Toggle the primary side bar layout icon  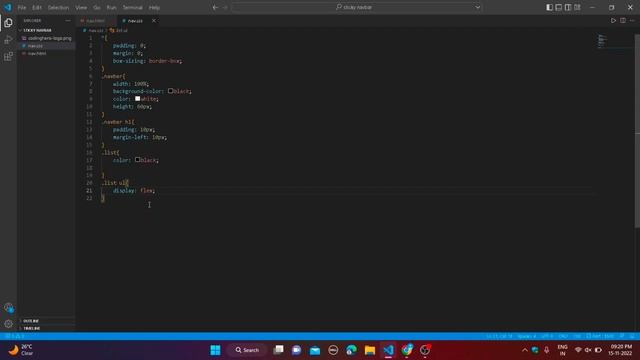549,7
